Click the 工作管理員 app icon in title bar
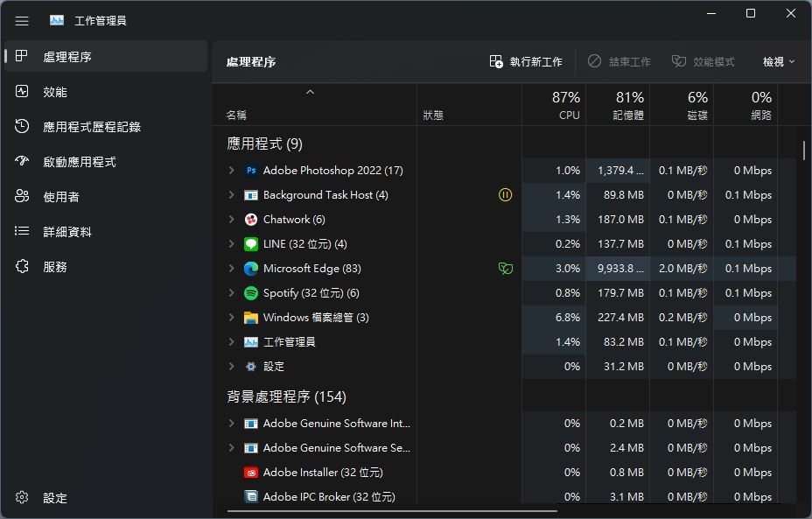Viewport: 812px width, 519px height. (x=57, y=20)
